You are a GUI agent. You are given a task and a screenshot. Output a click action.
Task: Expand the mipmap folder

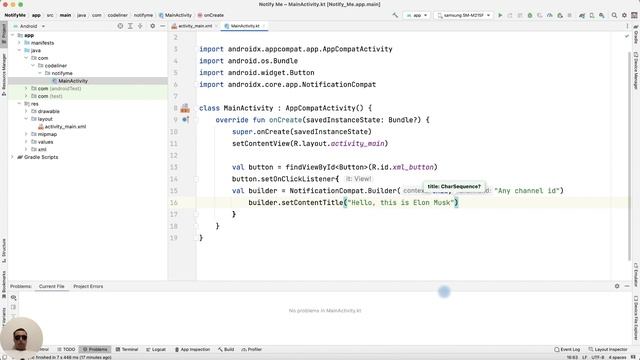click(x=26, y=134)
